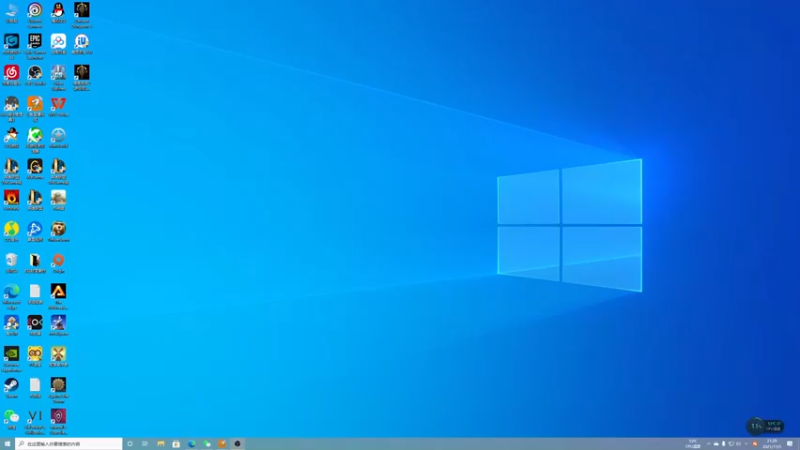Open the Ubisoft Connect desktop shortcut
The width and height of the screenshot is (800, 450).
point(35,15)
